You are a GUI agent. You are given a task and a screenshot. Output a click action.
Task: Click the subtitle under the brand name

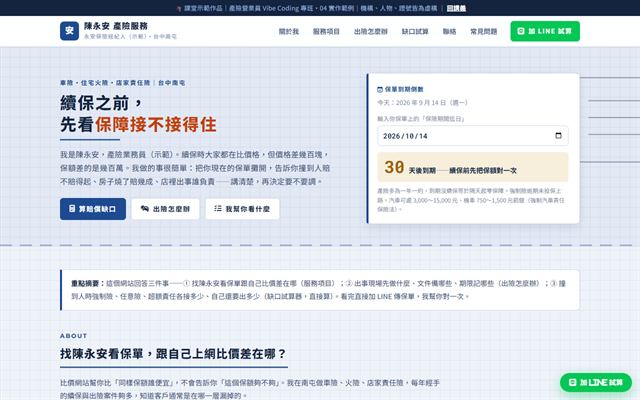tap(130, 36)
